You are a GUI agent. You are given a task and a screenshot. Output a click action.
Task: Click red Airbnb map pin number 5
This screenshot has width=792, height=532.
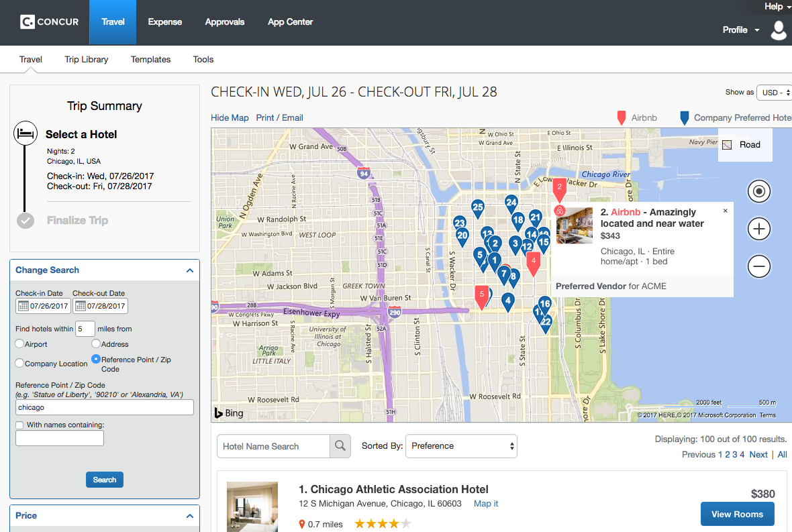pos(482,297)
